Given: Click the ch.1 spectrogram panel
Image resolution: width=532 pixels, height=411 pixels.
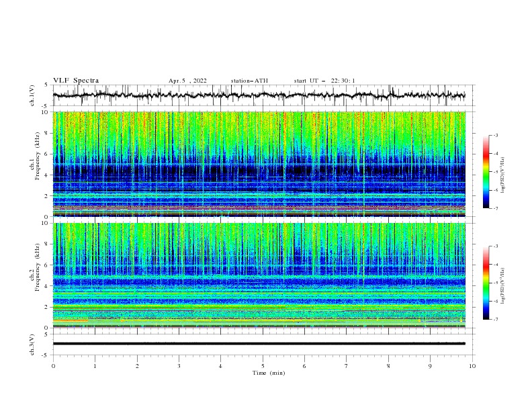Looking at the screenshot, I should tap(259, 164).
